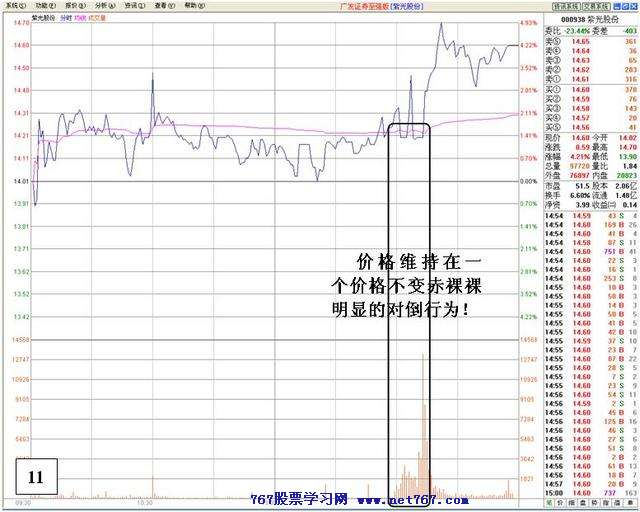
Task: Click the 10:30 time axis marker
Action: pos(145,503)
